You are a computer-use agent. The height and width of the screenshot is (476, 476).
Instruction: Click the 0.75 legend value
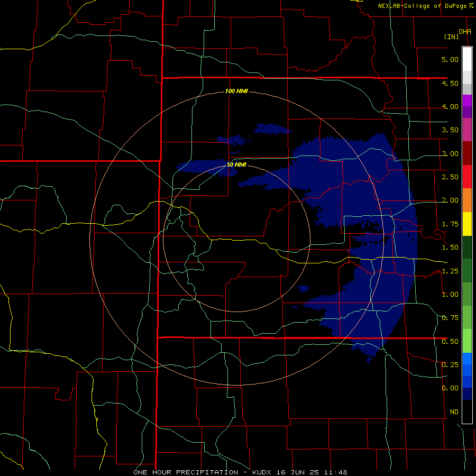tap(450, 318)
